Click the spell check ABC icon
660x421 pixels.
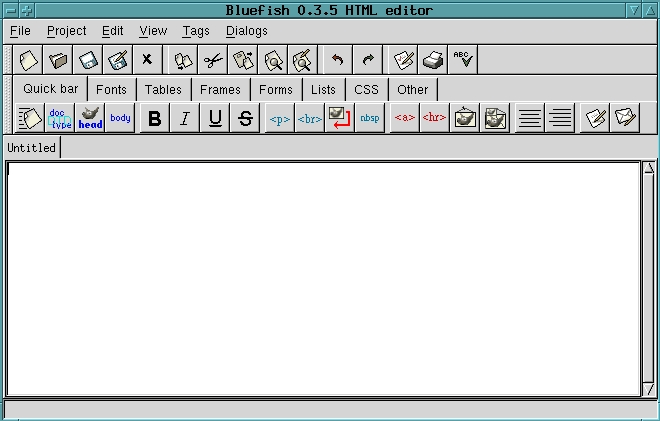(x=463, y=60)
